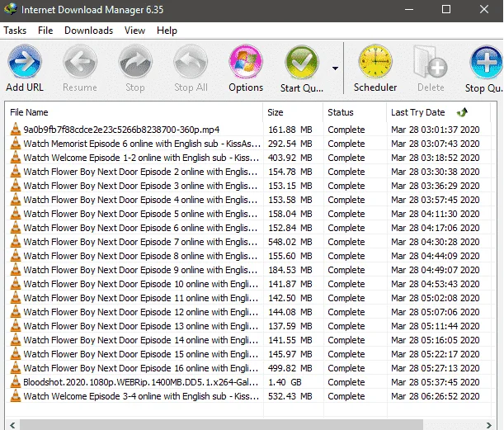Click VLC icon of Flower Boy Episode 16 row
The width and height of the screenshot is (504, 430).
[15, 368]
